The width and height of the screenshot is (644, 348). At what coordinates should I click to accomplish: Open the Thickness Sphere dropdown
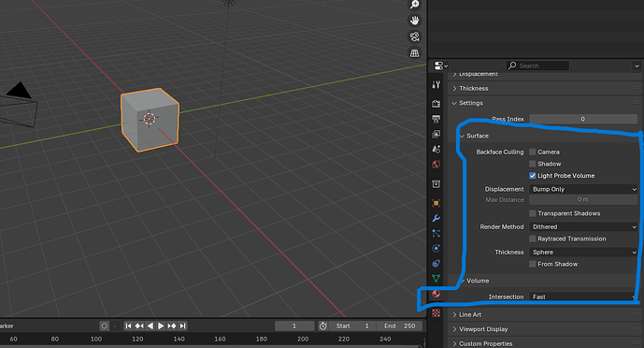pos(583,253)
